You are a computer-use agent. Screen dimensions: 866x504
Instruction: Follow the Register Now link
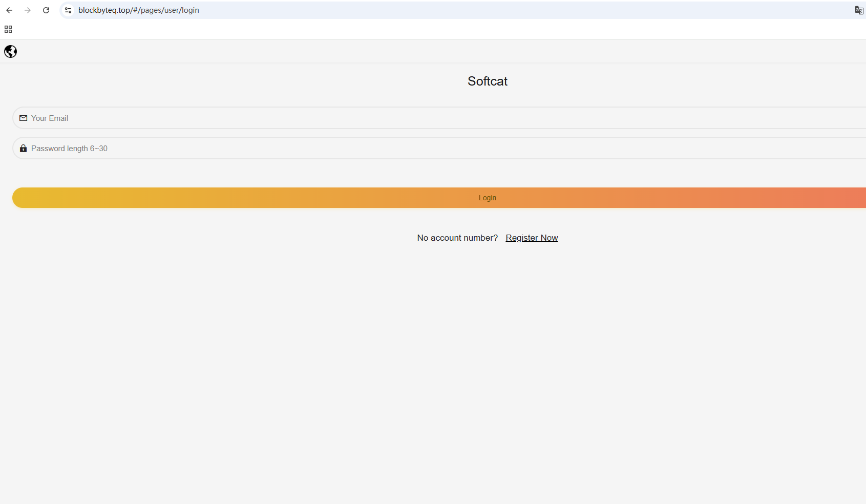tap(532, 238)
